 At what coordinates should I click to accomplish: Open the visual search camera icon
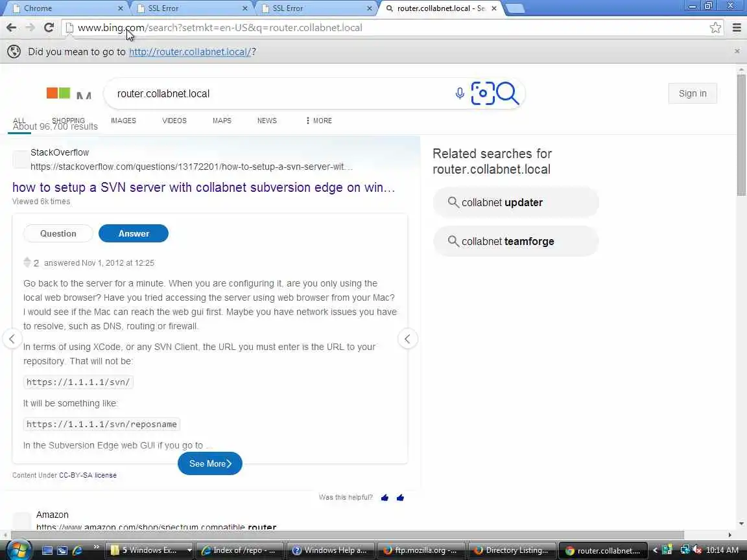coord(482,93)
